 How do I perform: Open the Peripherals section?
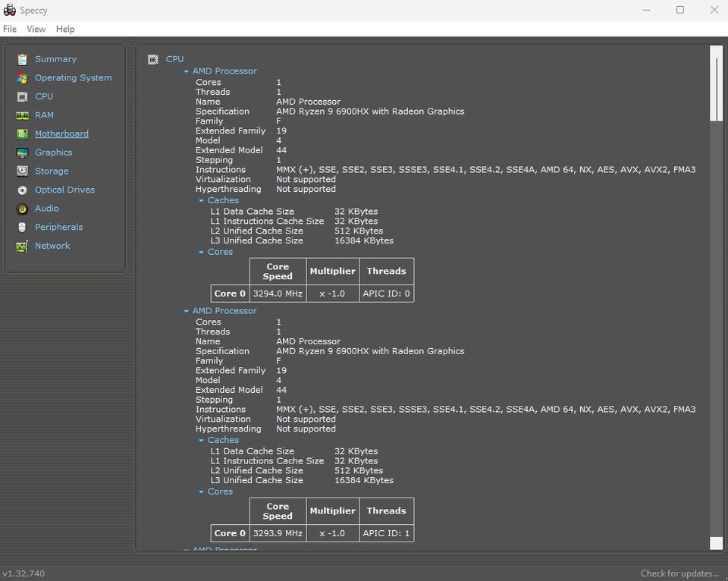58,227
